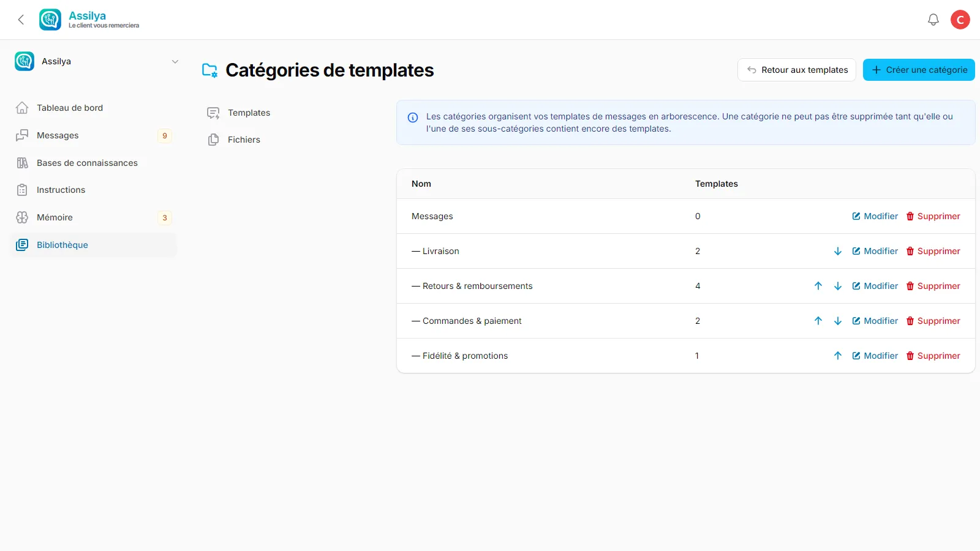Click template count 1 for Fidélité & promotions

tap(697, 356)
